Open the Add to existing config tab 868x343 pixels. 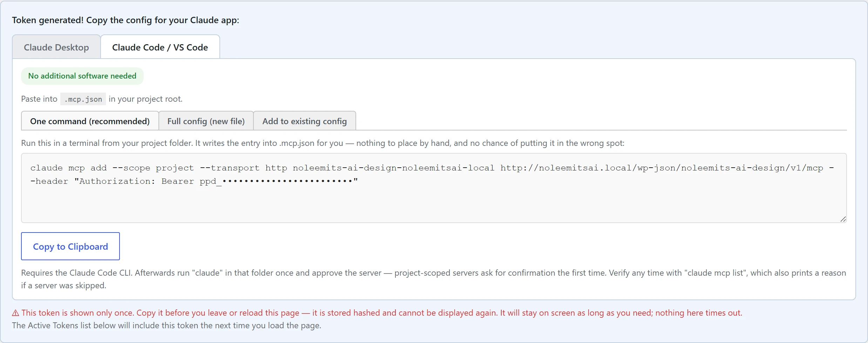click(x=305, y=121)
